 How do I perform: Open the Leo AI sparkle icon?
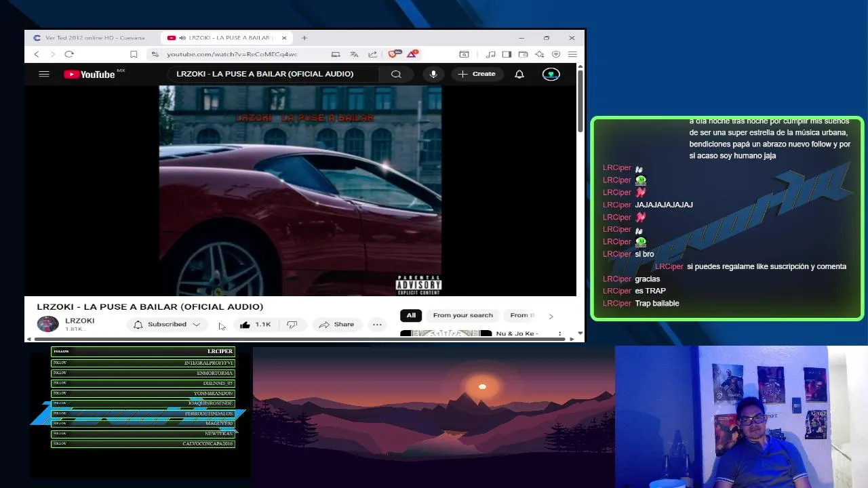tap(539, 54)
